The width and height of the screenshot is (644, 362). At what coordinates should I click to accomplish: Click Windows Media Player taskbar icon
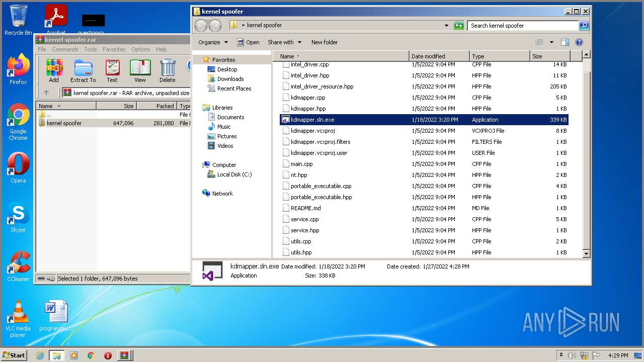pyautogui.click(x=74, y=355)
